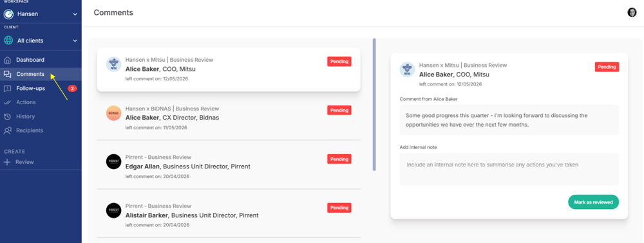Click the Mark as reviewed button
644x243 pixels.
[x=594, y=202]
